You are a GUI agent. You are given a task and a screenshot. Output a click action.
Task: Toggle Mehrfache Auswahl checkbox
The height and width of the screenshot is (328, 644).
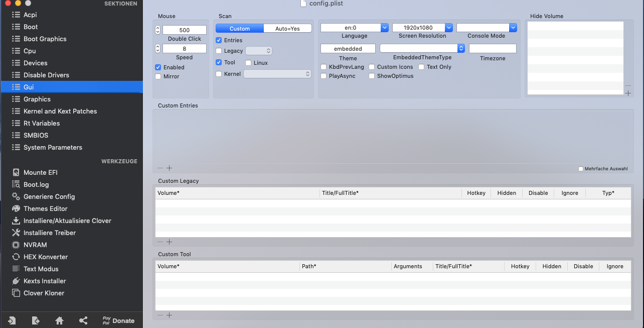tap(581, 169)
